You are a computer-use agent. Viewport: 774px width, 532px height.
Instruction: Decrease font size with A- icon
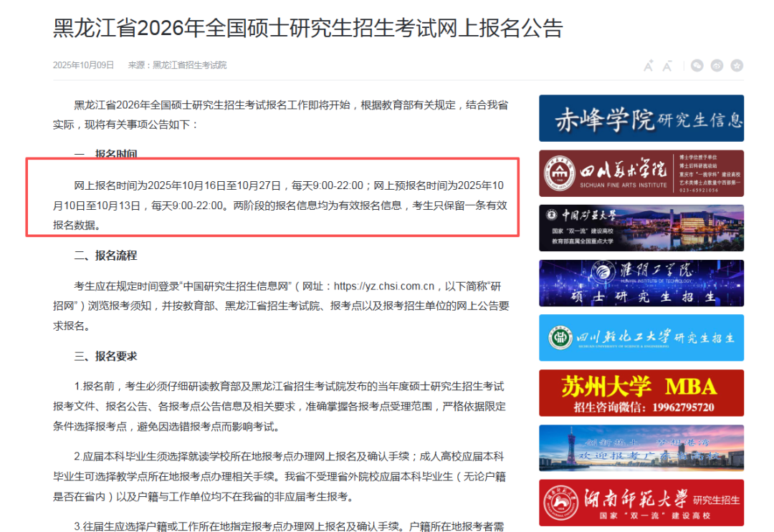click(x=667, y=66)
